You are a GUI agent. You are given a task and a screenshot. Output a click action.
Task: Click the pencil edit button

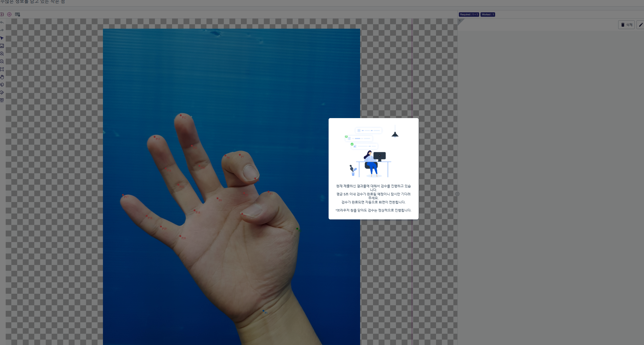point(641,25)
